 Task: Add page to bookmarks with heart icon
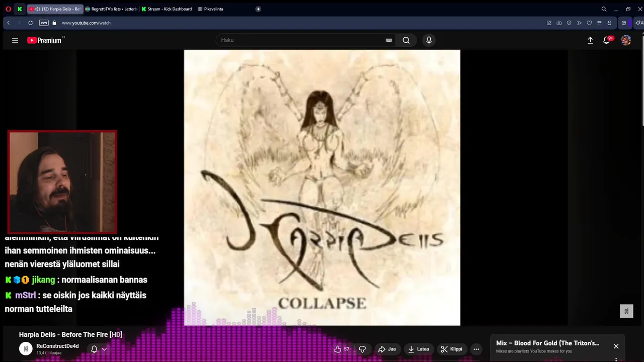[x=589, y=23]
